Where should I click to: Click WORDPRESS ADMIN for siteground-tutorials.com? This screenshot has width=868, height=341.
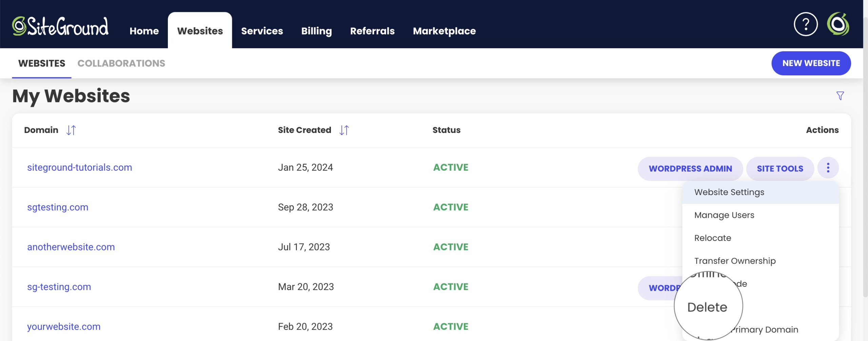pos(690,169)
